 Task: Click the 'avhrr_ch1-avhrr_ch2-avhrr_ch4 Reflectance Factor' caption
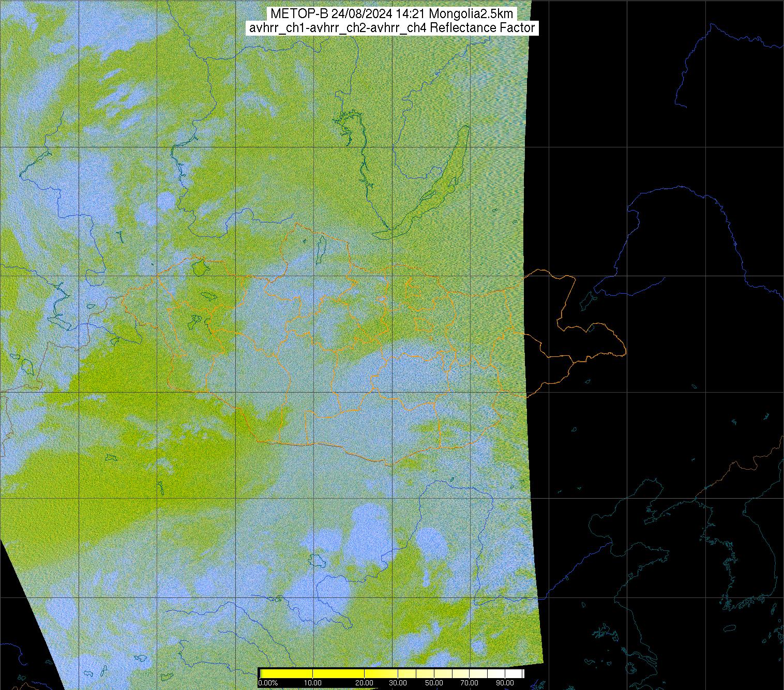392,28
